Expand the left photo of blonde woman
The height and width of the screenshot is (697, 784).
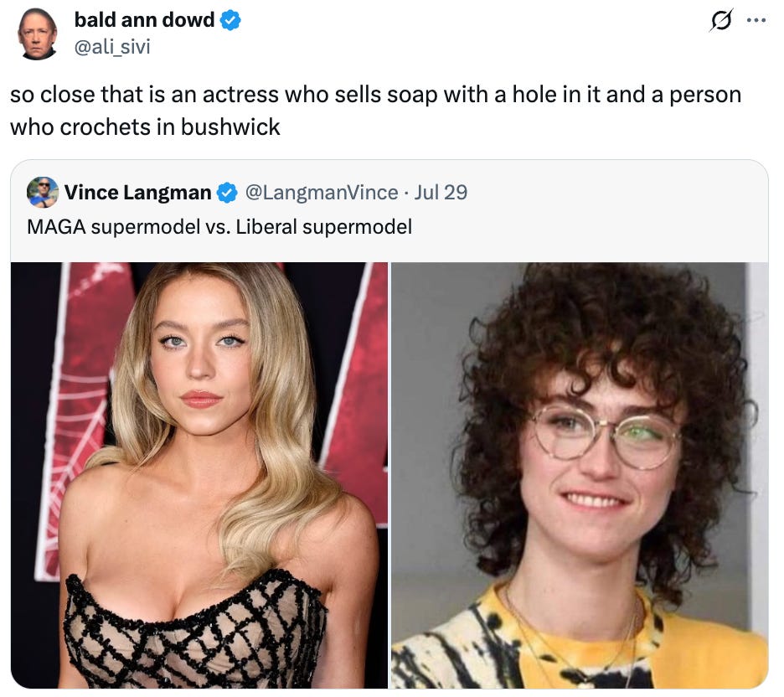tap(199, 475)
